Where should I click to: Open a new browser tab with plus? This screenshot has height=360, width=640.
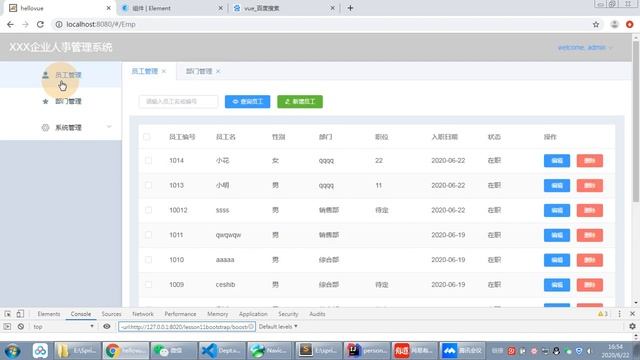(x=350, y=8)
